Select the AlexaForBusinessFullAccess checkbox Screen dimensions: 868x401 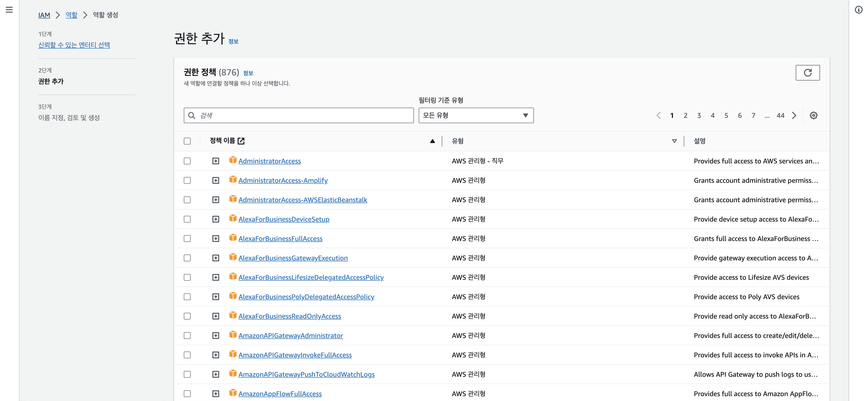click(187, 239)
